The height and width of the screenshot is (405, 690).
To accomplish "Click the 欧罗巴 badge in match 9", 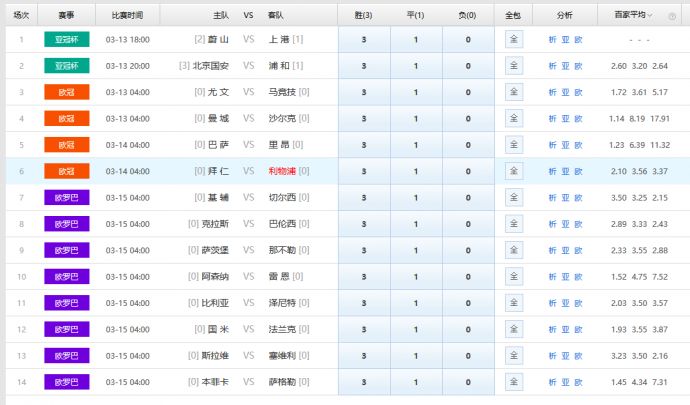I will [x=67, y=250].
